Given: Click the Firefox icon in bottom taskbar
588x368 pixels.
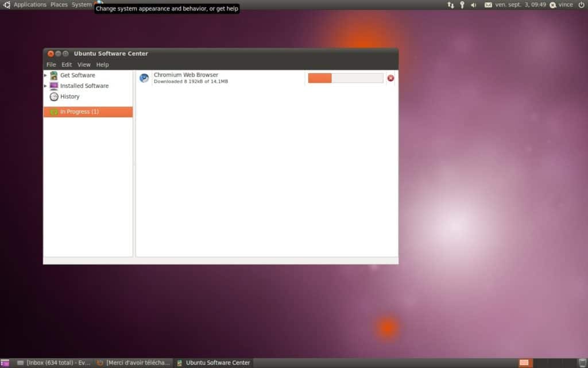Looking at the screenshot, I should pyautogui.click(x=100, y=363).
